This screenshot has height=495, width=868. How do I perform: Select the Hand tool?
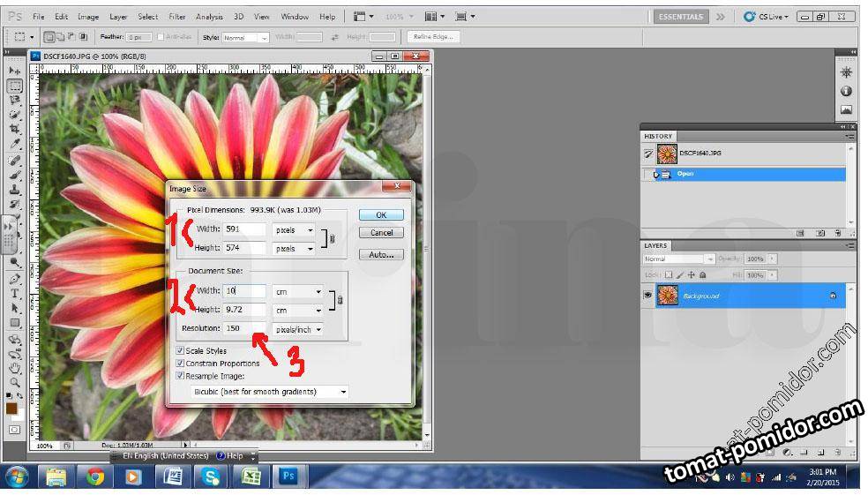[x=15, y=367]
